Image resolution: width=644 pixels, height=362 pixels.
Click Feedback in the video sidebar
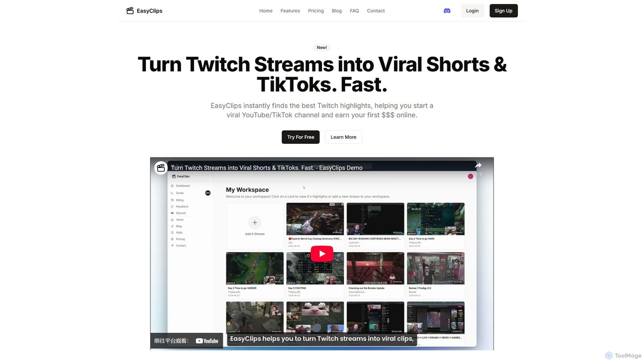tap(182, 207)
